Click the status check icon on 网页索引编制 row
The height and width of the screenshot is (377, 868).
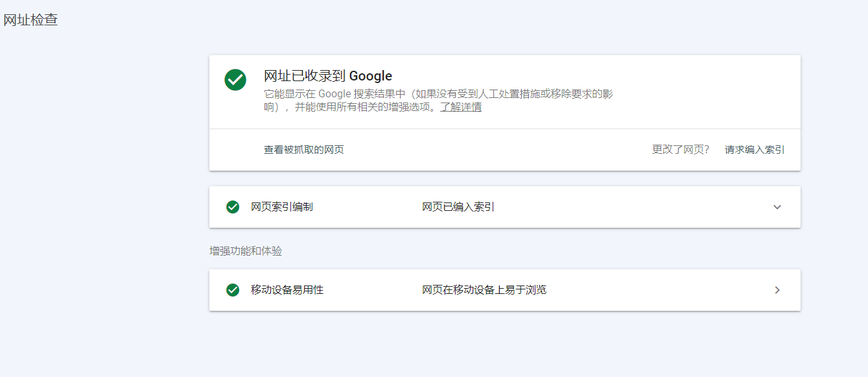tap(231, 207)
